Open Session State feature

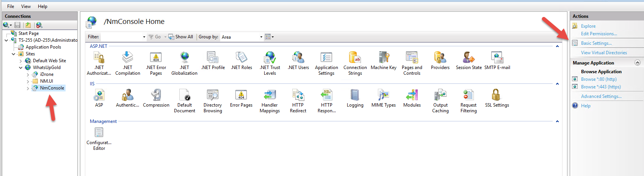point(469,61)
